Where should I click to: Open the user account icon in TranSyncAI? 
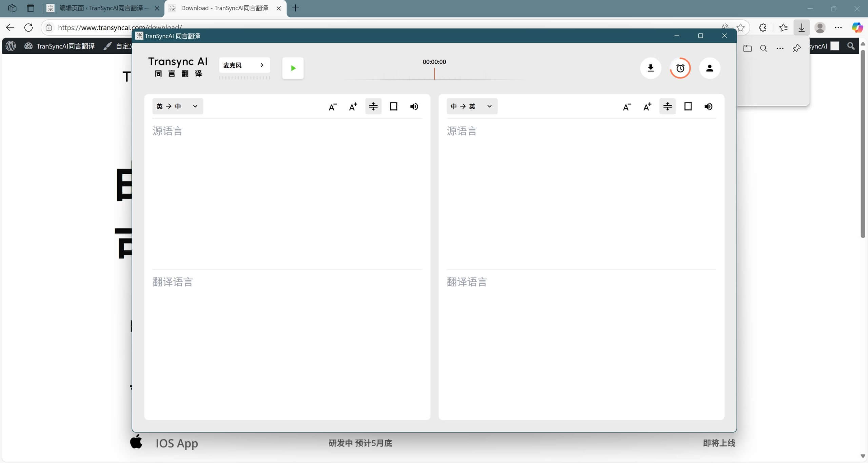710,68
